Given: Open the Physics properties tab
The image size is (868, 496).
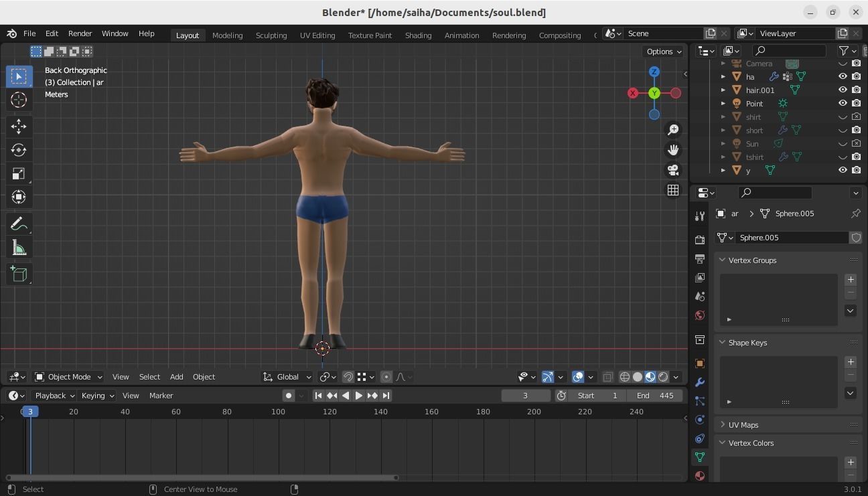Looking at the screenshot, I should click(x=700, y=420).
